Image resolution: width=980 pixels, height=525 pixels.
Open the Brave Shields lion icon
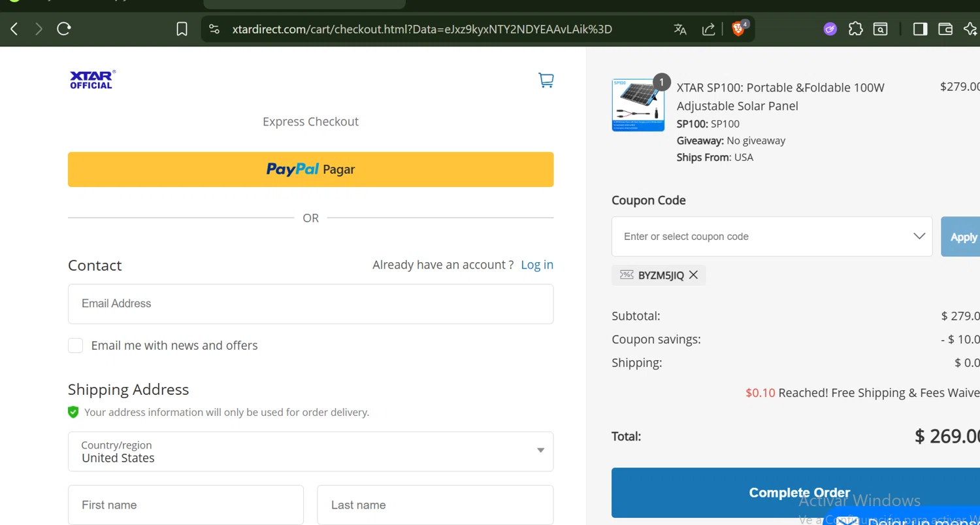(739, 28)
